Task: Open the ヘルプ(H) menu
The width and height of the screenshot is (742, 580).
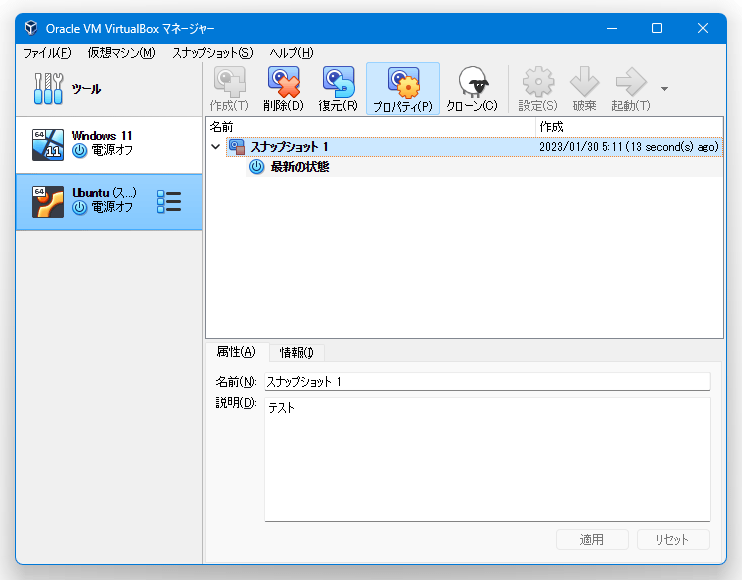Action: pos(291,53)
